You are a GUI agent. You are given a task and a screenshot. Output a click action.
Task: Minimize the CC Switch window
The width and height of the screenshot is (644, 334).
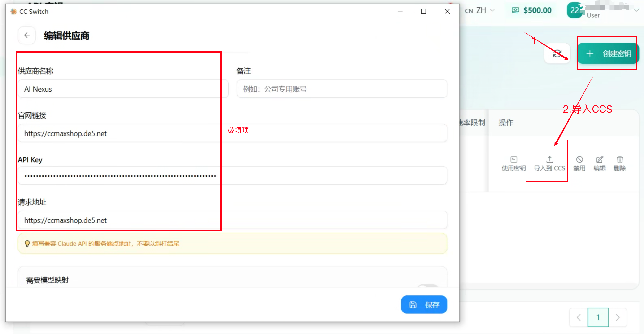coord(400,11)
